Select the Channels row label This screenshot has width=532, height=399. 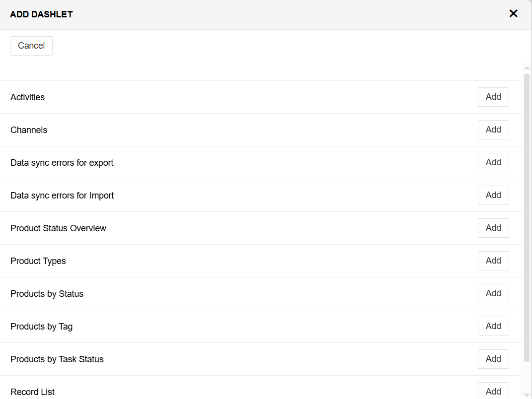(29, 130)
